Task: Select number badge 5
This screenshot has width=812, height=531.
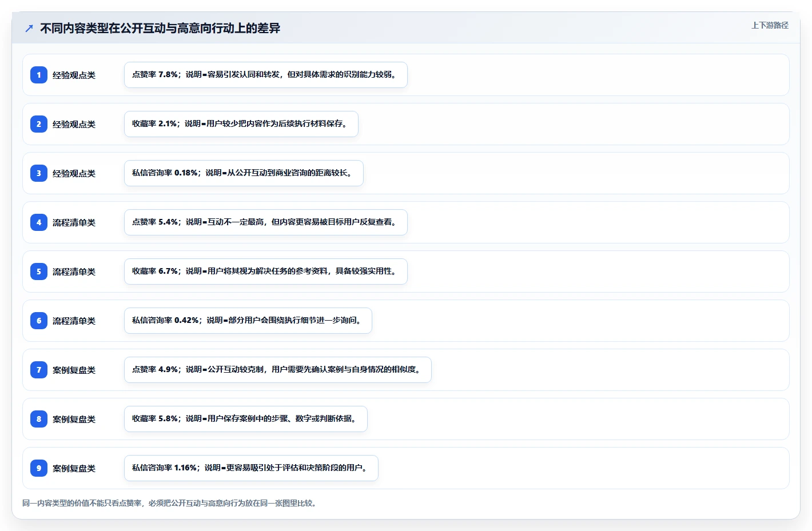Action: click(39, 272)
